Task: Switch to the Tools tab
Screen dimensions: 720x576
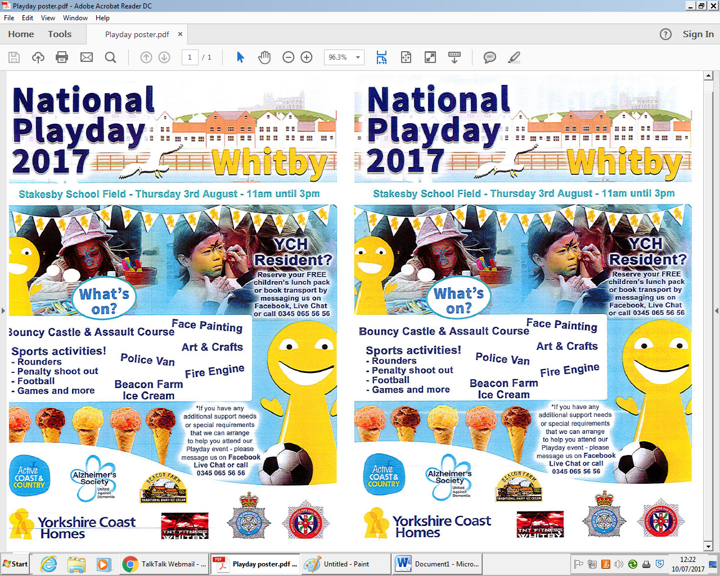Action: click(x=60, y=34)
